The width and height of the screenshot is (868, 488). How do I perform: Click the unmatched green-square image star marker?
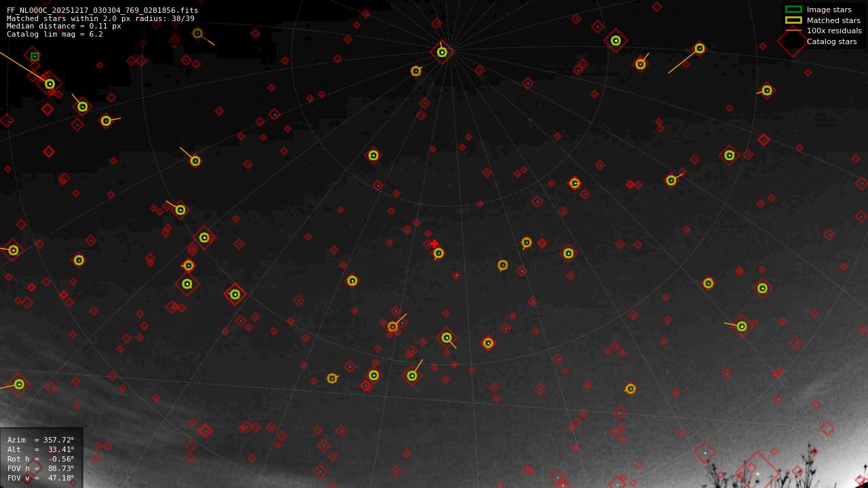[x=35, y=56]
